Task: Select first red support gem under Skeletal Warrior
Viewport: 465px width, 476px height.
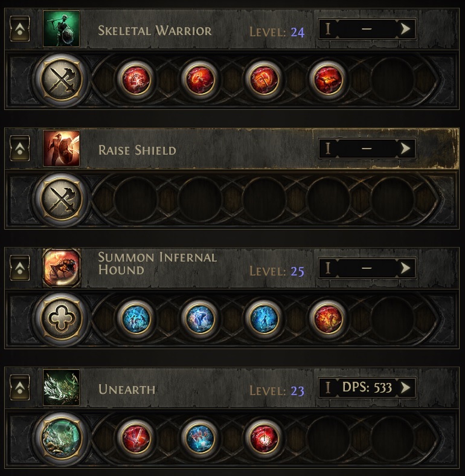Action: click(136, 80)
